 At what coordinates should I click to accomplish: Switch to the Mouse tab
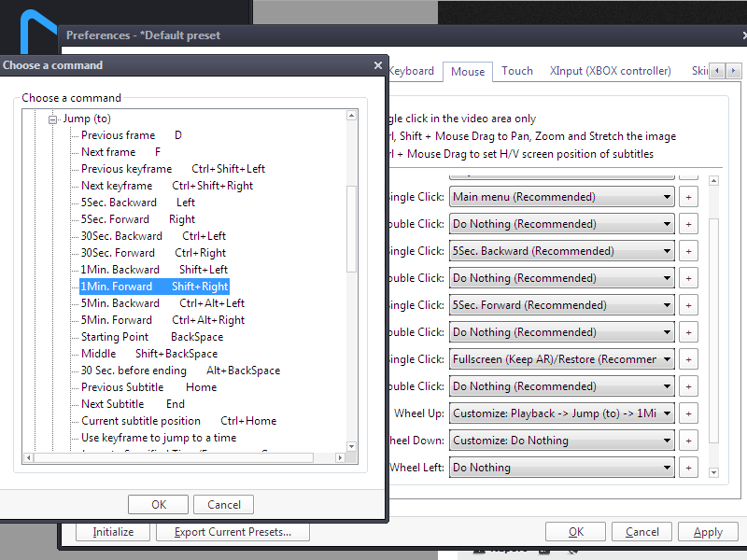pos(468,72)
